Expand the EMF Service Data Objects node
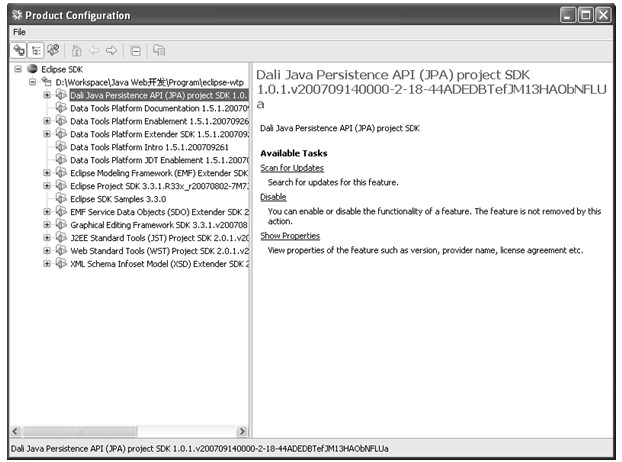 47,212
